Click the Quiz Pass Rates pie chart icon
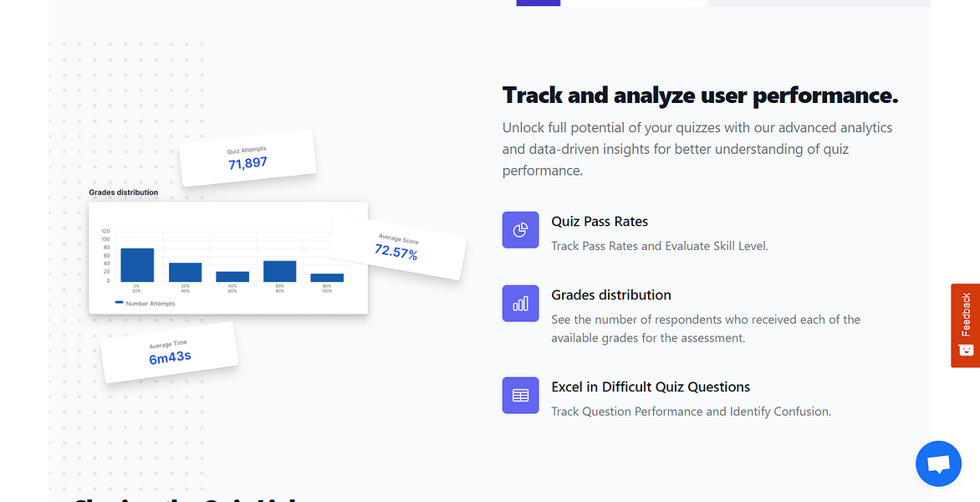This screenshot has width=980, height=502. pyautogui.click(x=520, y=230)
